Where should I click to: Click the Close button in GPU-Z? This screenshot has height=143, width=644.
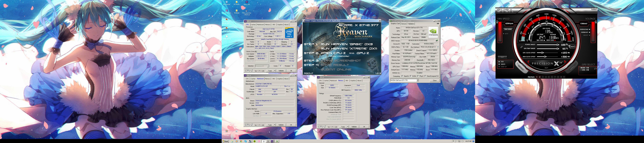tap(435, 80)
